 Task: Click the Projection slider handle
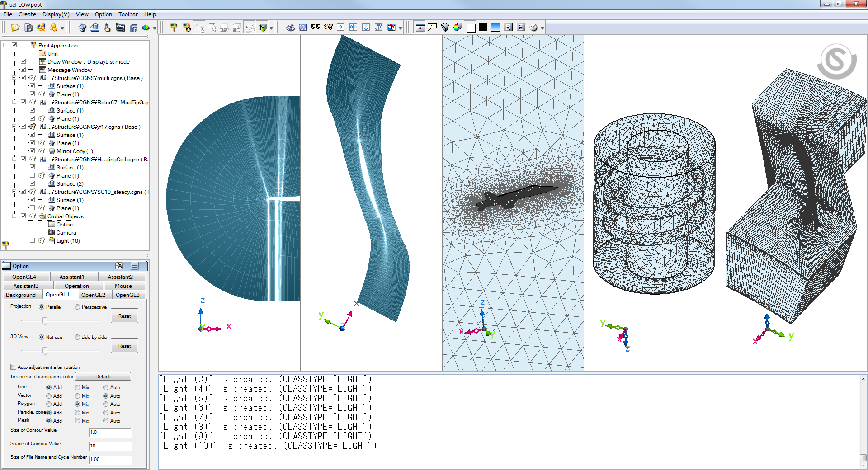tap(45, 321)
